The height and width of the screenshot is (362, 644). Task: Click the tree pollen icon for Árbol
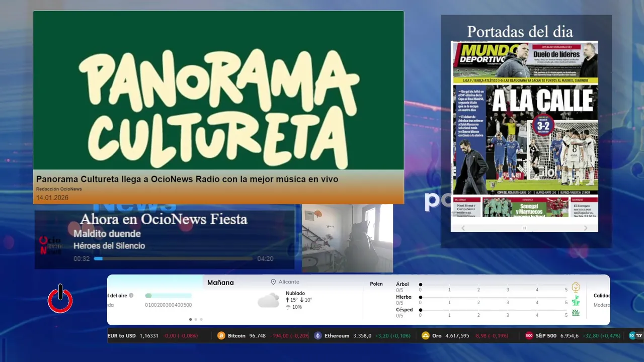(576, 287)
